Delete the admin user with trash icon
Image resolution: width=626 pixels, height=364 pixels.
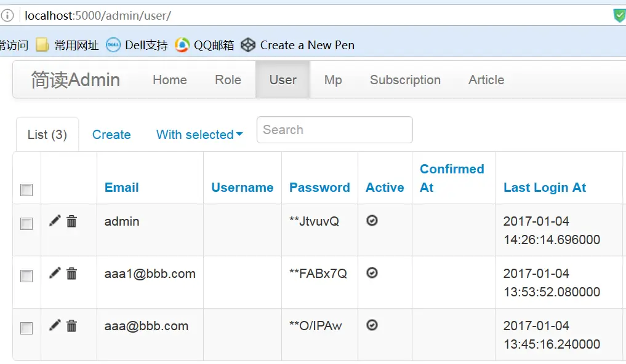pos(72,221)
